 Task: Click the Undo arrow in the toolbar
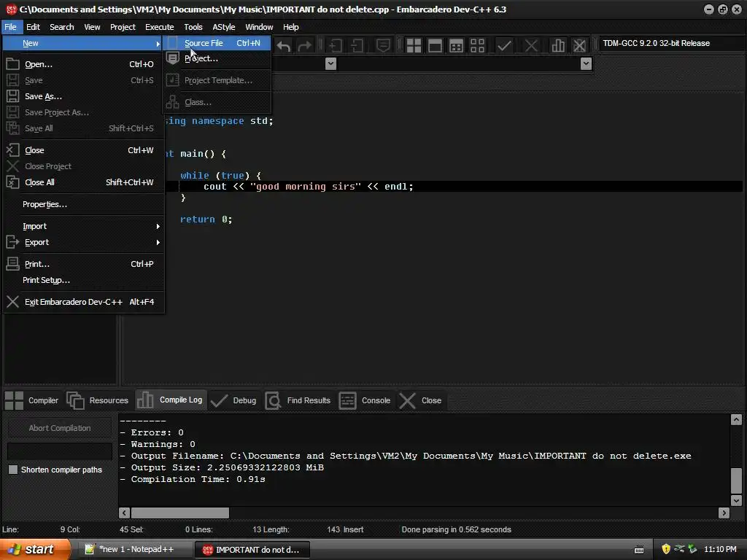(x=284, y=46)
